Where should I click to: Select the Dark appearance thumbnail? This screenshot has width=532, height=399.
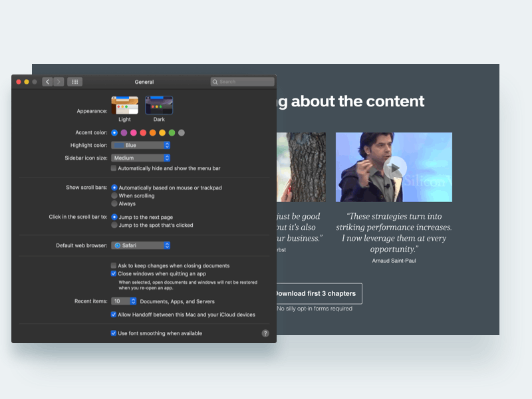click(x=159, y=104)
